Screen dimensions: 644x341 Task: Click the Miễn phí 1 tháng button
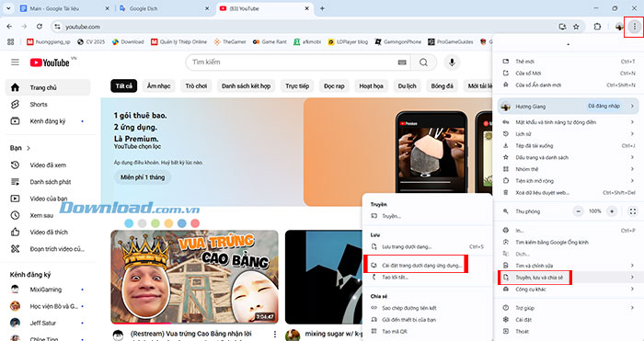[143, 177]
